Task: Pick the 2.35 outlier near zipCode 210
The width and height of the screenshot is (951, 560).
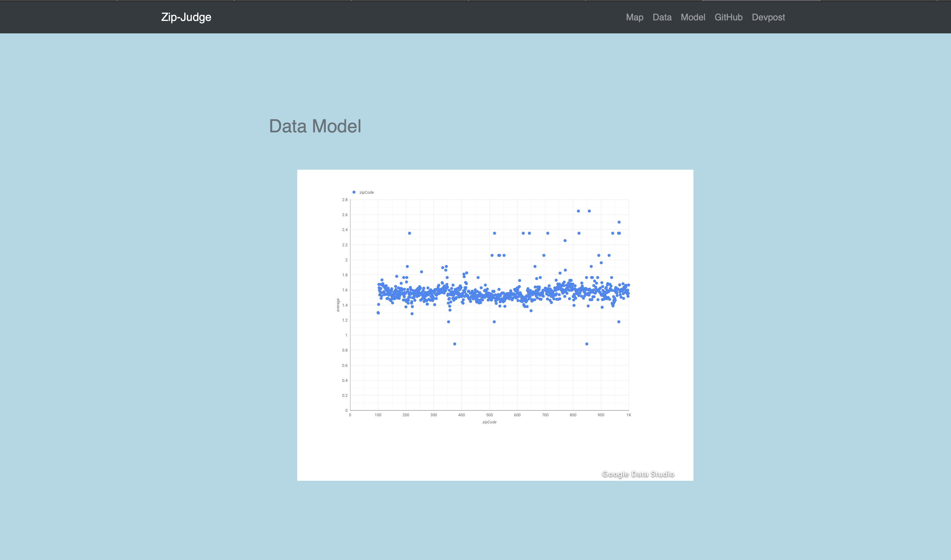Action: click(409, 233)
